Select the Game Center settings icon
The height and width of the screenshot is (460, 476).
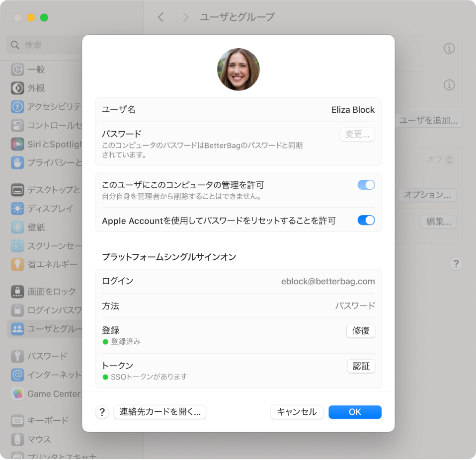point(16,394)
